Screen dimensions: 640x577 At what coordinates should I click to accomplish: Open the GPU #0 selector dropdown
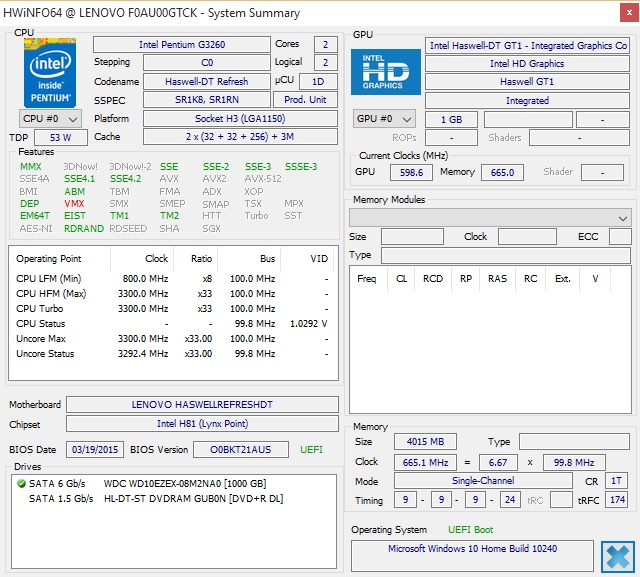point(385,119)
